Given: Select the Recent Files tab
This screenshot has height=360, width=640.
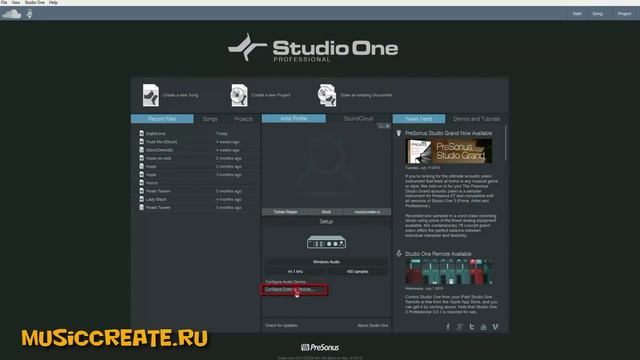Looking at the screenshot, I should 162,119.
